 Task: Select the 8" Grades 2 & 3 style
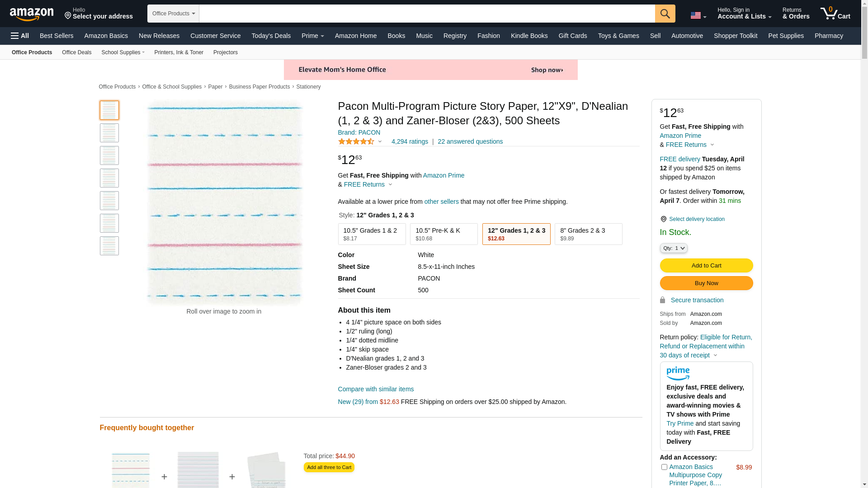[588, 234]
